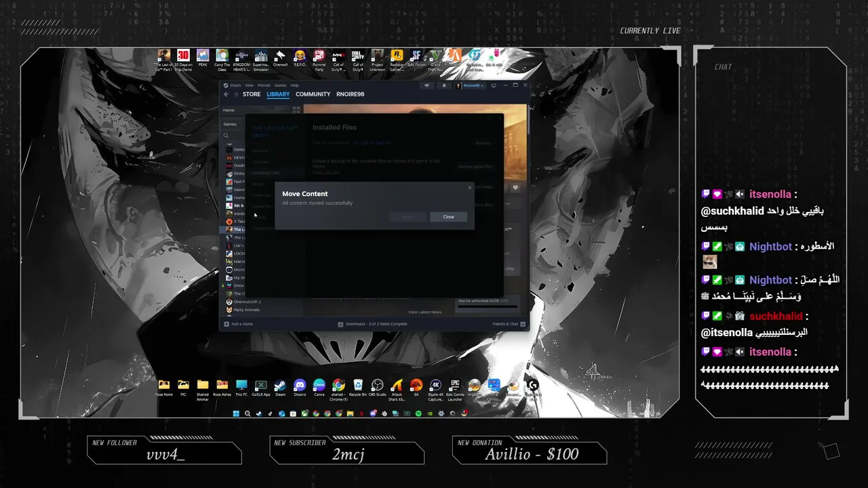Screen dimensions: 868x488
Task: Select Overwatch 2 in game list
Action: [247, 302]
